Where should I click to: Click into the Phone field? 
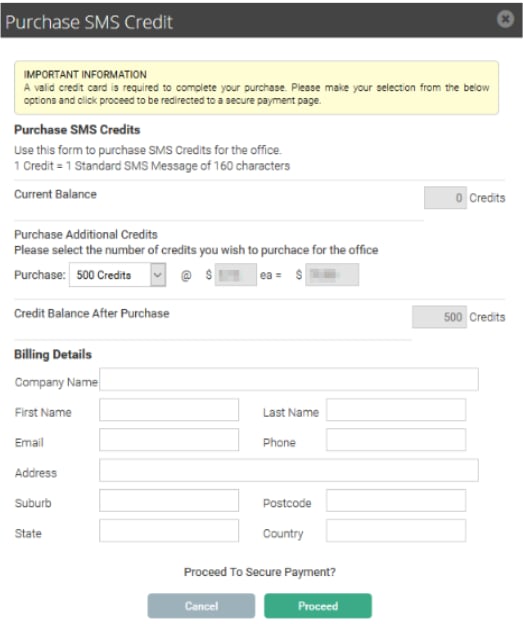(x=396, y=440)
